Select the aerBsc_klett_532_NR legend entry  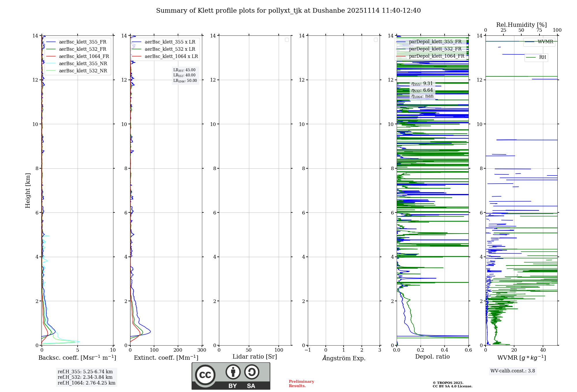[x=83, y=71]
